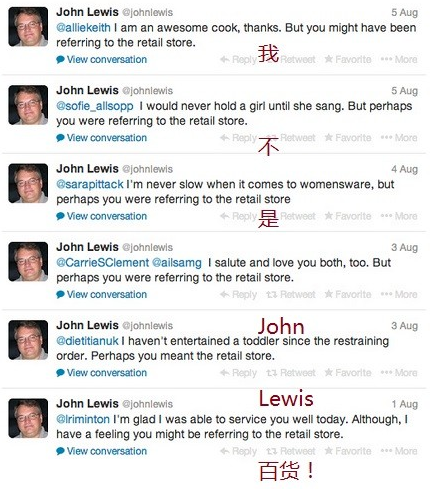Click the 5 Aug timestamp of @sofie_allsopp tweet
This screenshot has height=489, width=432.
404,91
